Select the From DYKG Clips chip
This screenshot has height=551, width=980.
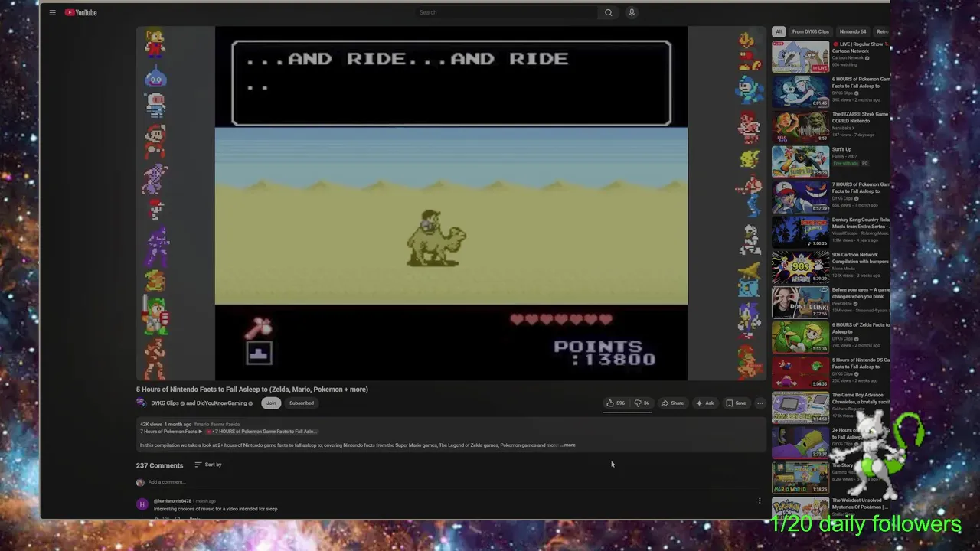(811, 31)
